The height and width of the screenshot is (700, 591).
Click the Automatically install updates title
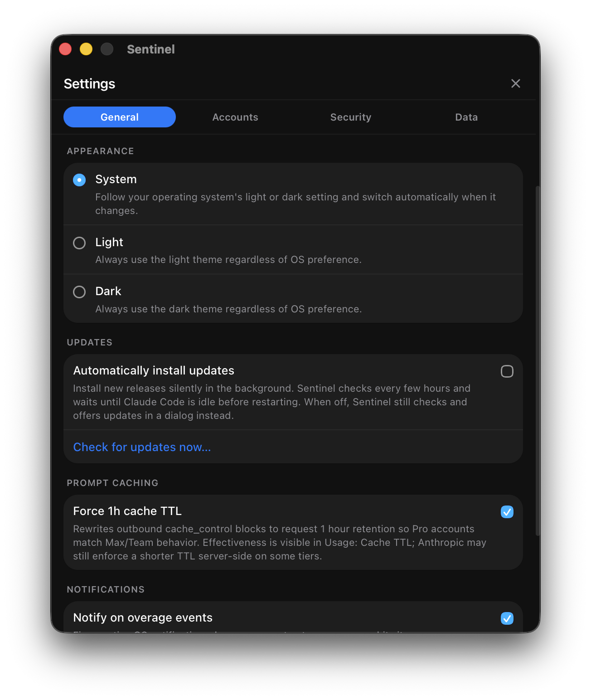(x=154, y=370)
